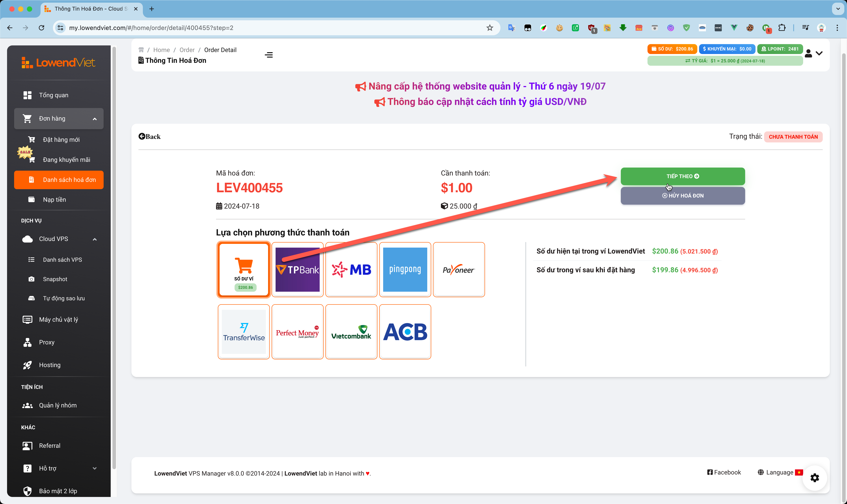Click the settings gear floating icon
The image size is (847, 504).
(x=814, y=478)
